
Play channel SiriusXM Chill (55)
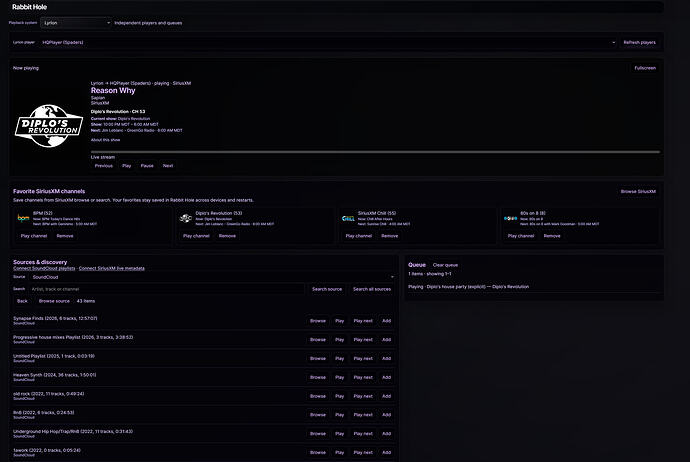point(359,236)
